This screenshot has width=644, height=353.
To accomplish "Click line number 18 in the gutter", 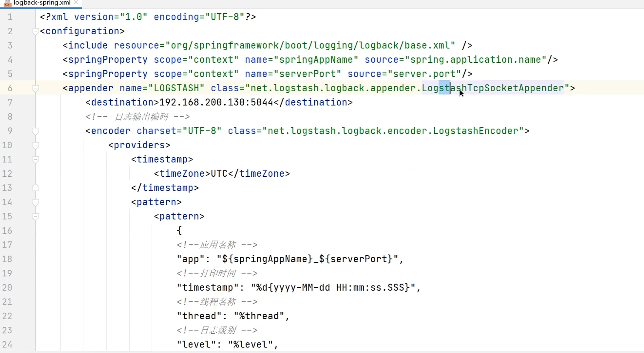I will pos(7,259).
